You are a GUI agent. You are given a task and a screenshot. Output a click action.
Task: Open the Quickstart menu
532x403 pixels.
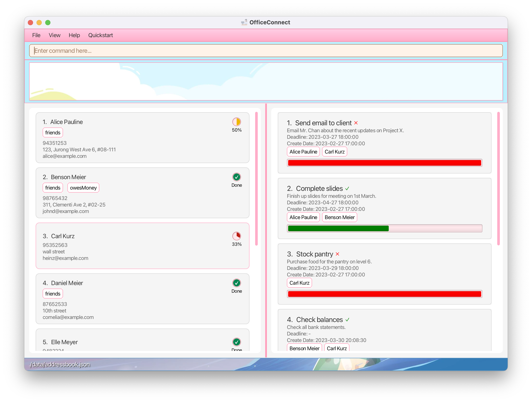101,35
